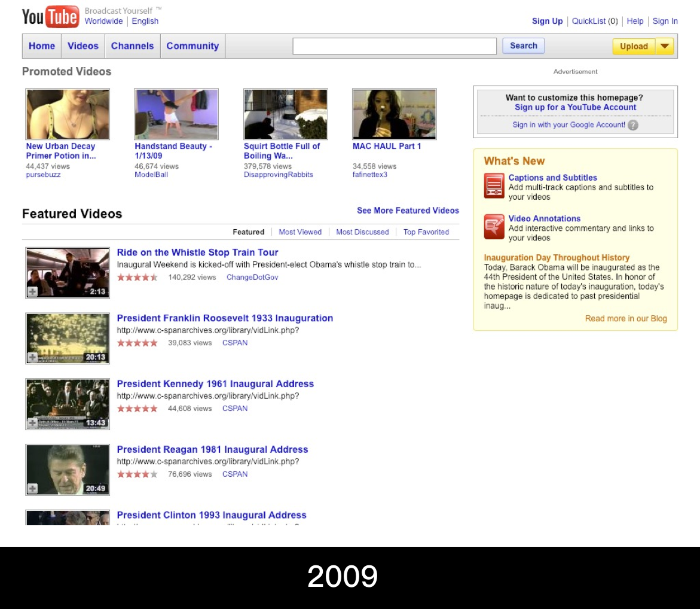Image resolution: width=700 pixels, height=609 pixels.
Task: Open Whistle Stop Train Tour thumbnail
Action: coord(68,273)
